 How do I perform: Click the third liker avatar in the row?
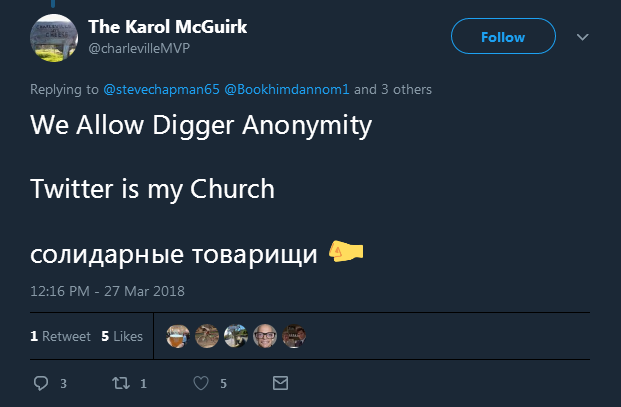(236, 336)
